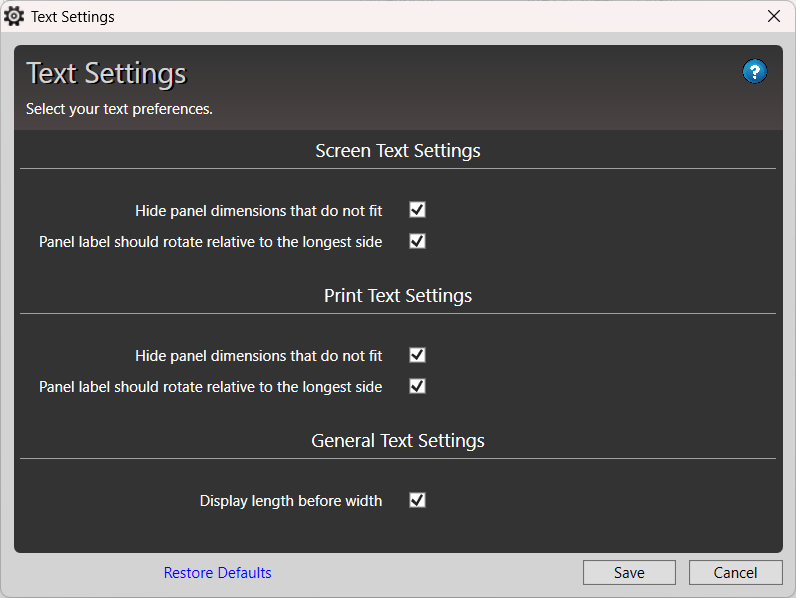Disable Print 'Hide panel dimensions that do not fit' checkbox
This screenshot has height=598, width=796.
(417, 355)
